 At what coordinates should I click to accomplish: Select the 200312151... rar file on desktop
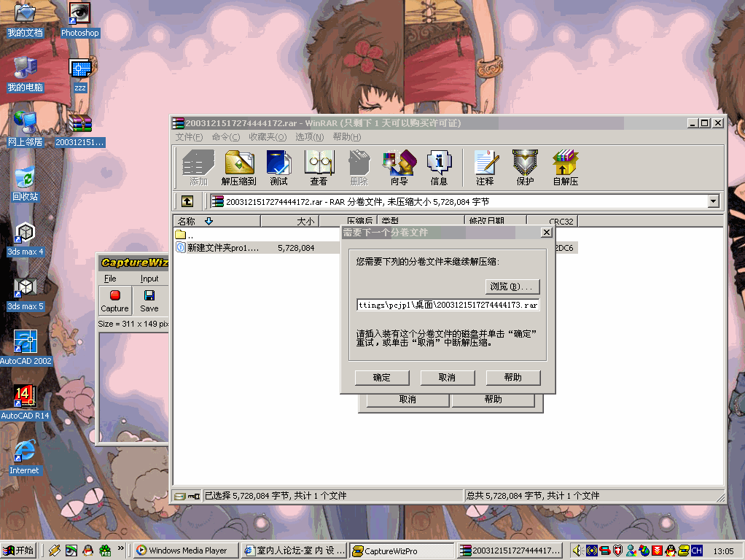80,129
